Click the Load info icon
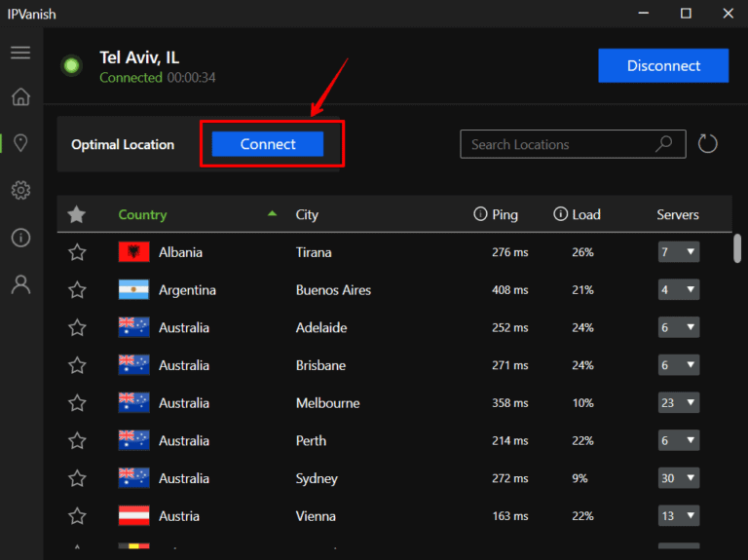The width and height of the screenshot is (748, 560). [x=560, y=214]
